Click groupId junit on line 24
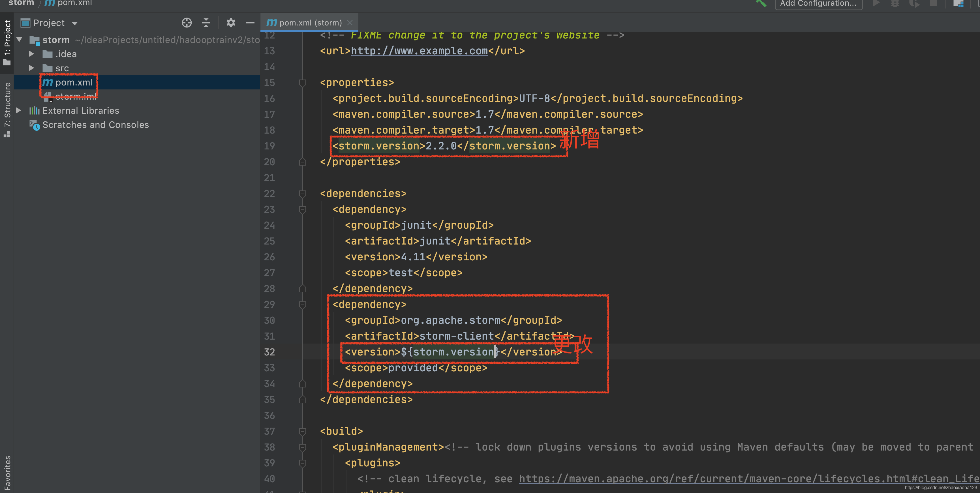 (x=419, y=225)
